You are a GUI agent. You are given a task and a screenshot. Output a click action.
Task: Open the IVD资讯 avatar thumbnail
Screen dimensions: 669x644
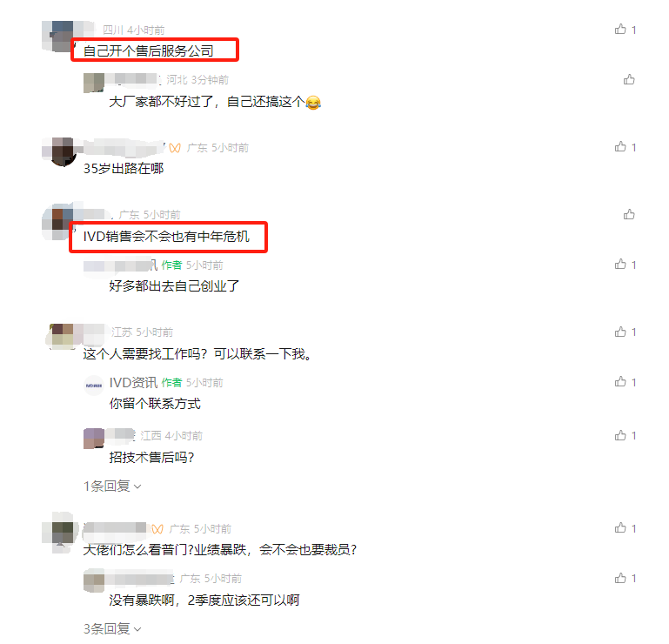click(x=94, y=386)
